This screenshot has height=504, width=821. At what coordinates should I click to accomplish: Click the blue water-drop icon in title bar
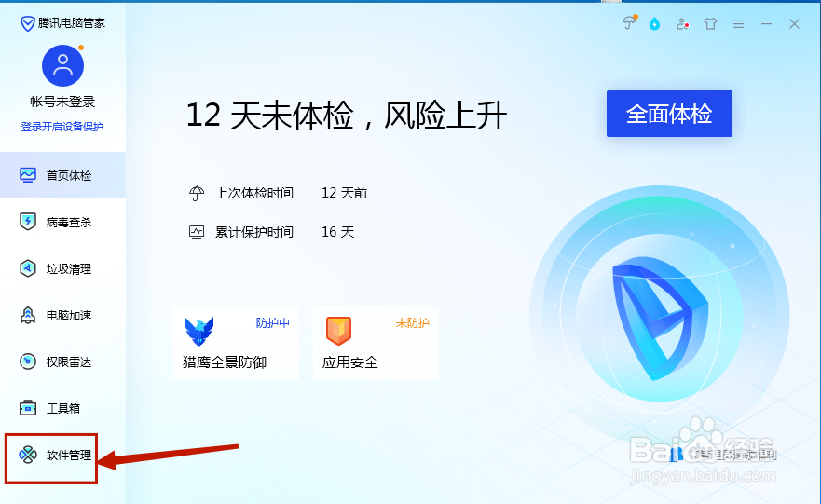pos(654,23)
